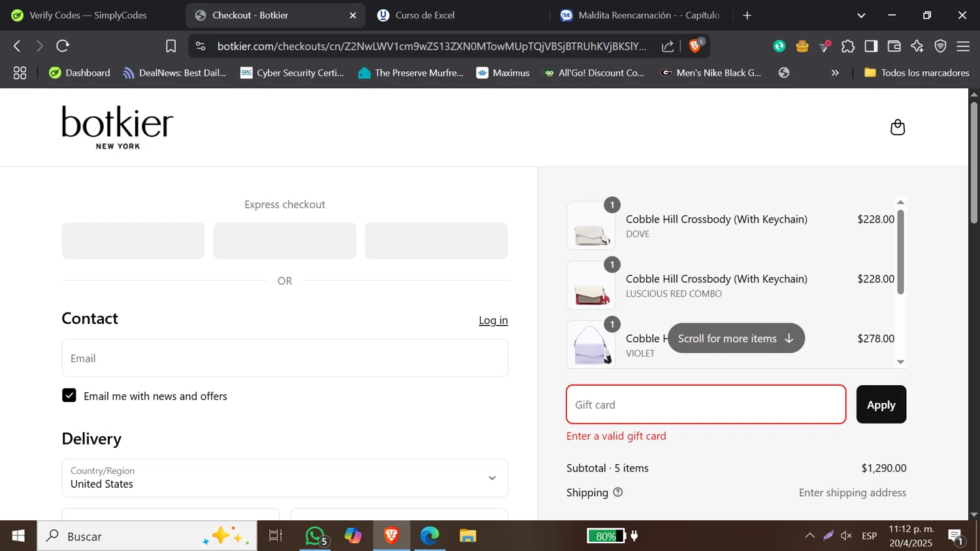Open the shopping bag cart icon
980x551 pixels.
[898, 127]
